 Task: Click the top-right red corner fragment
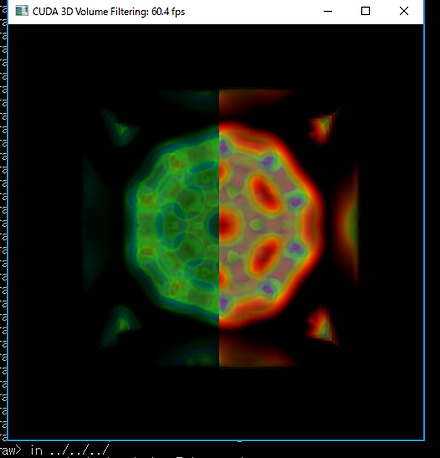322,127
